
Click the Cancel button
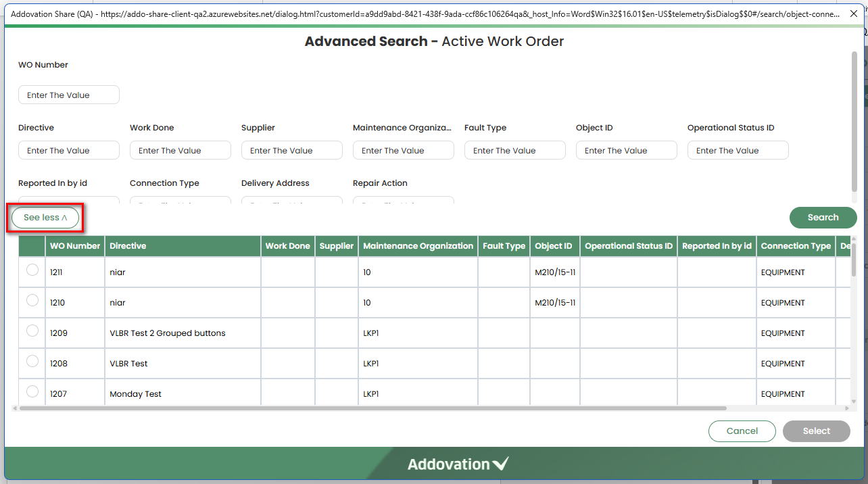click(x=742, y=431)
